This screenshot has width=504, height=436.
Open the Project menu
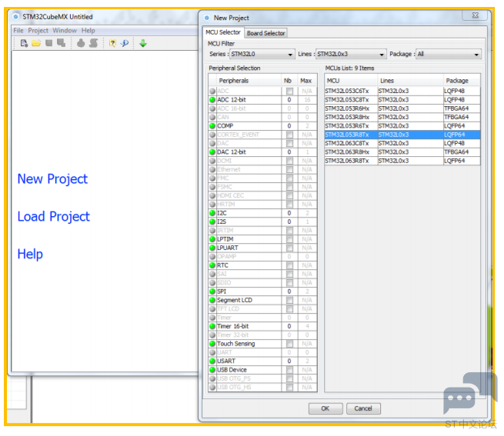38,31
